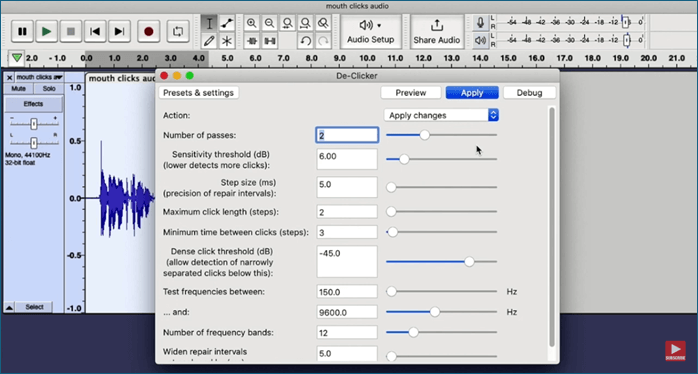Click the Number of frequency bands field

(x=347, y=332)
